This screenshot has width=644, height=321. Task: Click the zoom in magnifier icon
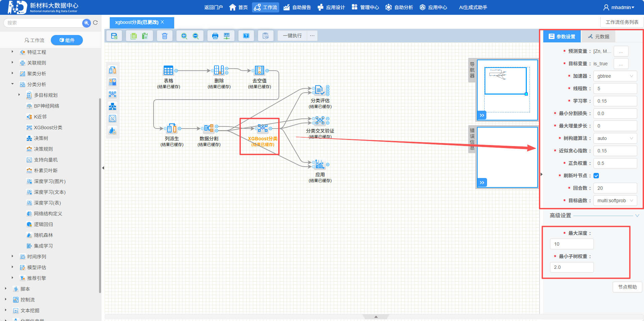tap(184, 36)
